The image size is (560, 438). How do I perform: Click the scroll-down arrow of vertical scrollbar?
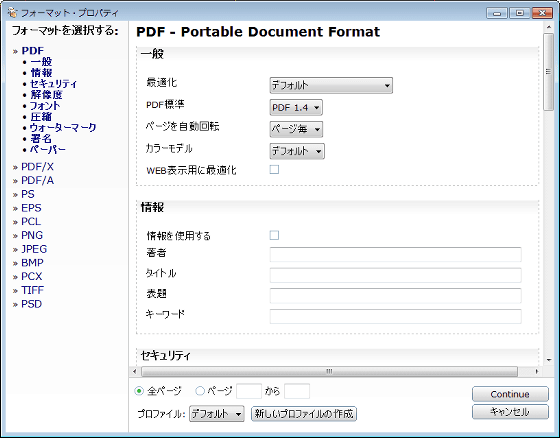coord(549,360)
